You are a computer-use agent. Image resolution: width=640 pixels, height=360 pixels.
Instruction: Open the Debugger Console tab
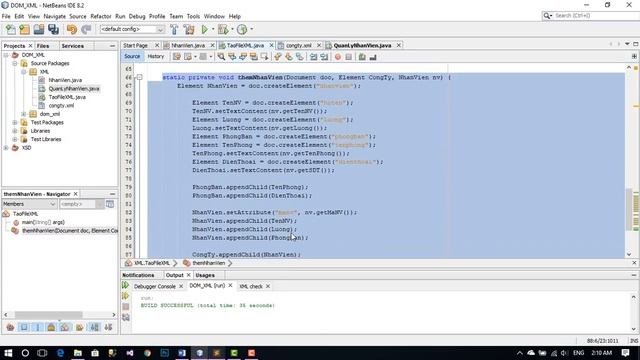click(154, 287)
